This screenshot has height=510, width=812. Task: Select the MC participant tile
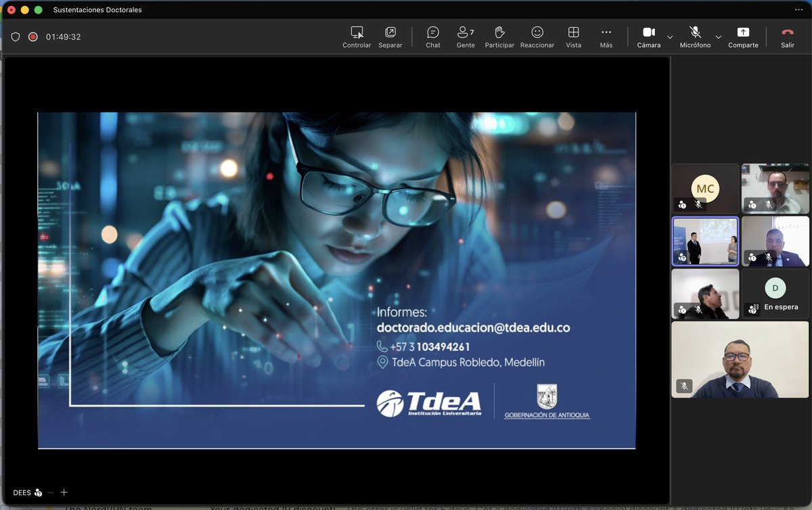705,188
